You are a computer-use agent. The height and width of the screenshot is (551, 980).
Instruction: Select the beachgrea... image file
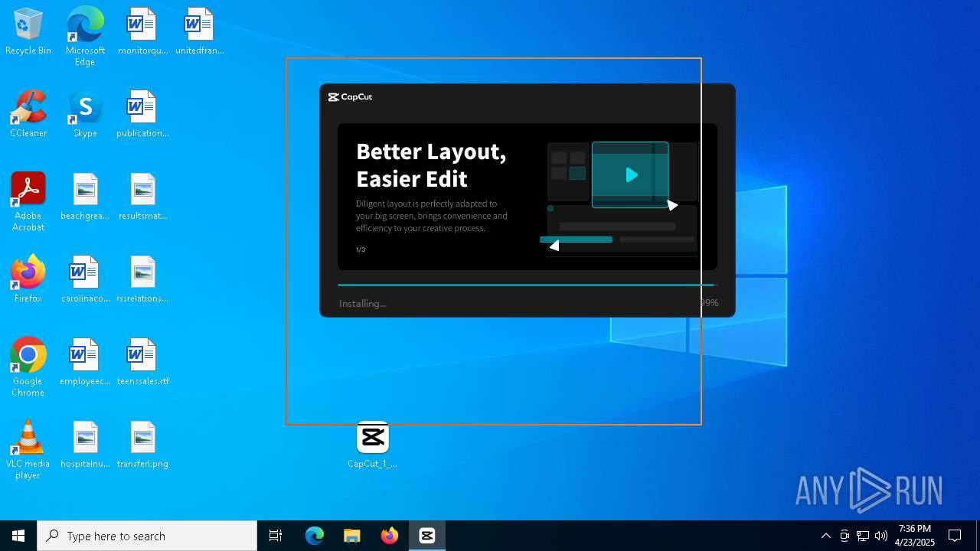tap(85, 197)
